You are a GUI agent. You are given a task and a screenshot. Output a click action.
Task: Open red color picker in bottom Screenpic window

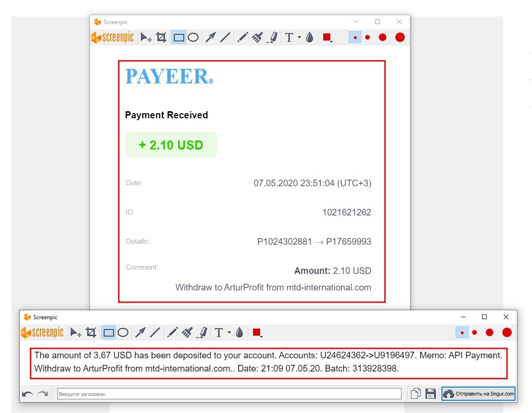257,332
